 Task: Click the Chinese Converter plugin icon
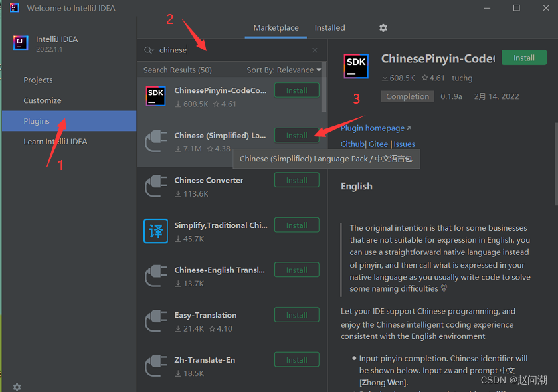[x=155, y=186]
